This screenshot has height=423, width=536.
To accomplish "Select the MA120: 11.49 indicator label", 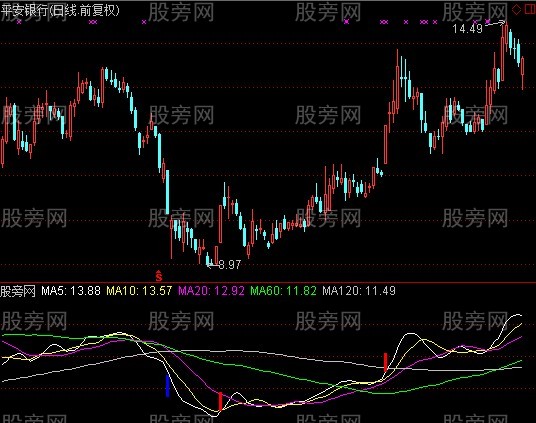I will (x=359, y=291).
